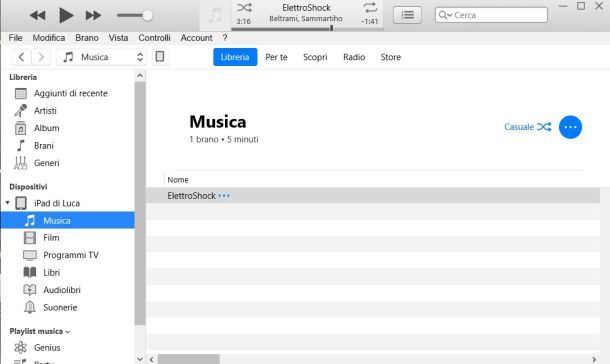Viewport: 610px width, 364px height.
Task: Open the Brano menu
Action: point(87,38)
